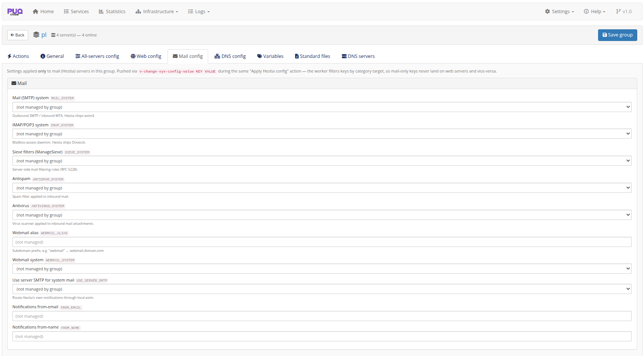Open the Settings dropdown
Image resolution: width=644 pixels, height=356 pixels.
coord(559,12)
